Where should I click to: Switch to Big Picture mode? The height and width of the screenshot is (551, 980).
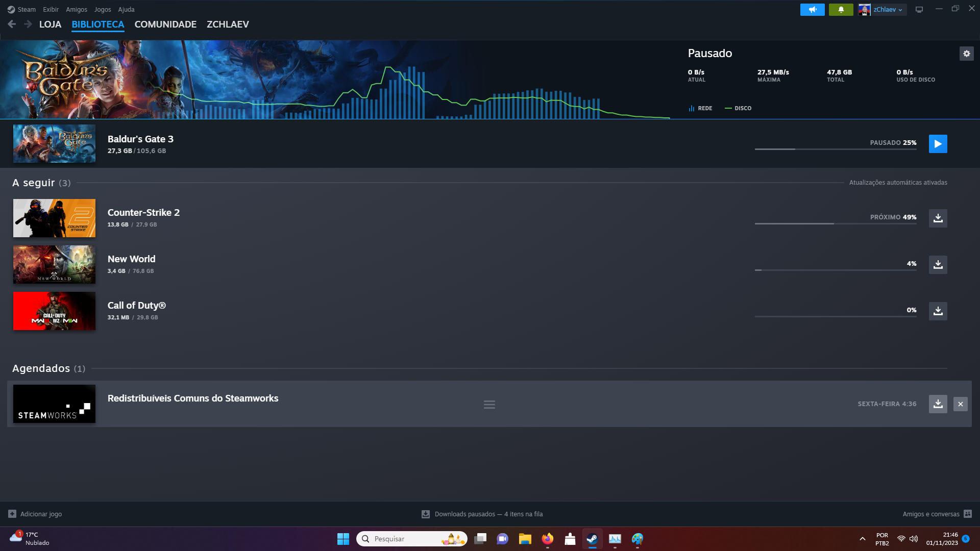click(x=919, y=10)
